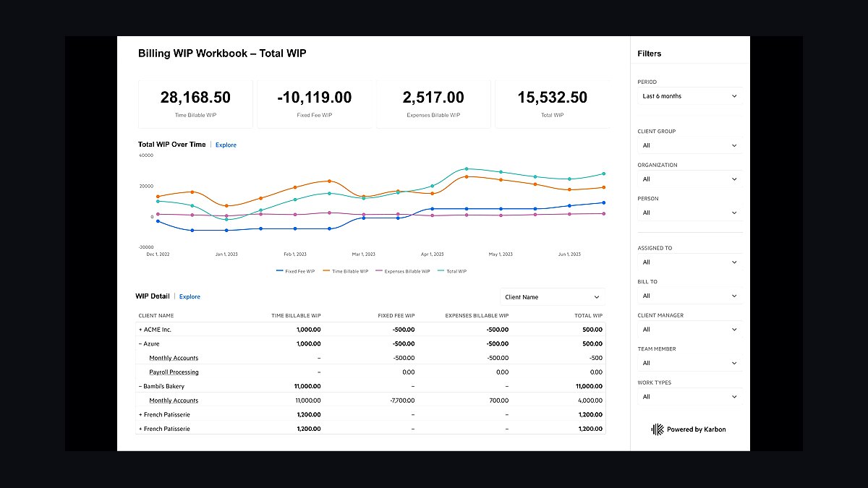This screenshot has width=868, height=488.
Task: Open the Person filter dropdown
Action: [x=690, y=213]
